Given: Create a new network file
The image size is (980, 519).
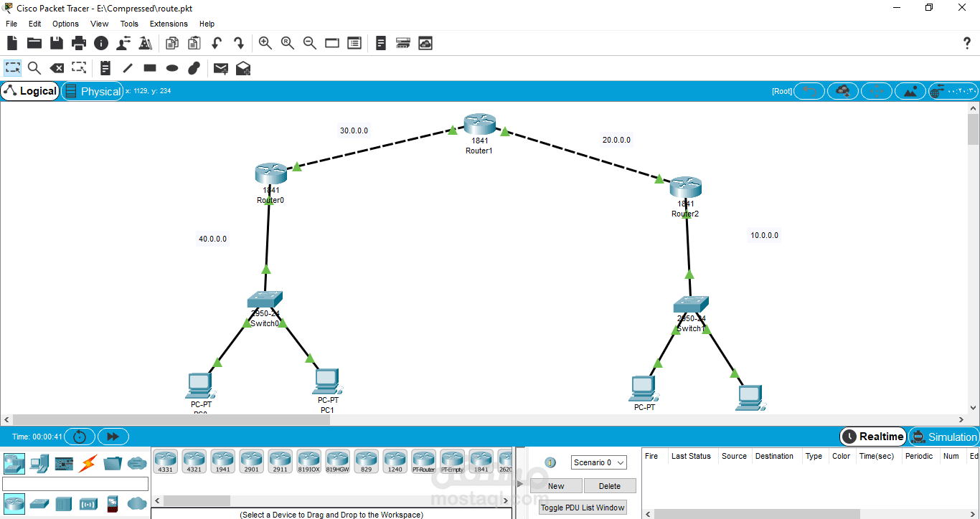Looking at the screenshot, I should pos(12,43).
